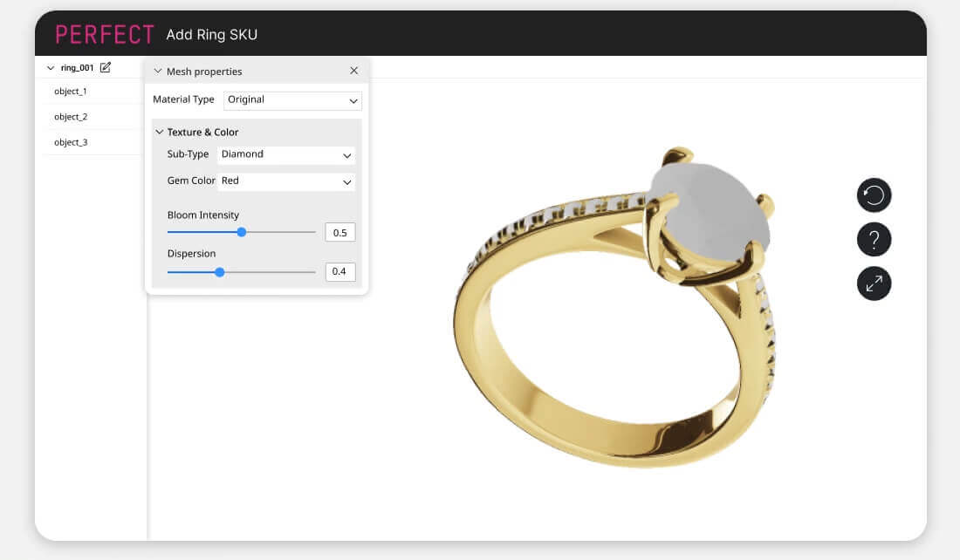The width and height of the screenshot is (960, 560).
Task: Open the Gem Color Red dropdown
Action: coord(286,181)
